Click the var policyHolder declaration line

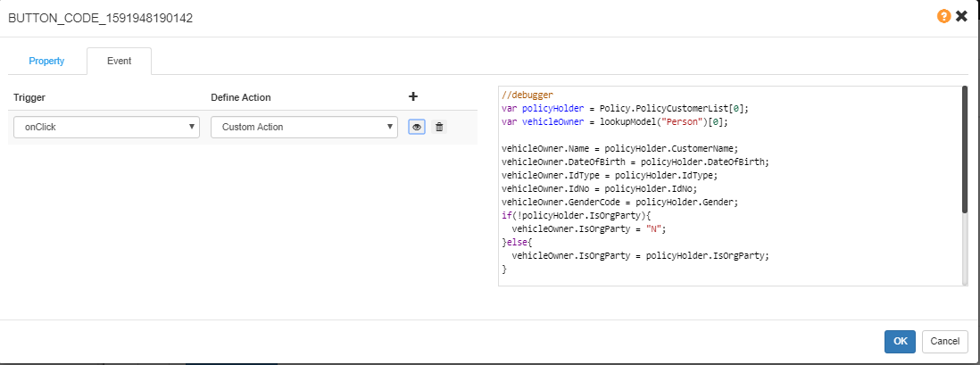(x=625, y=108)
